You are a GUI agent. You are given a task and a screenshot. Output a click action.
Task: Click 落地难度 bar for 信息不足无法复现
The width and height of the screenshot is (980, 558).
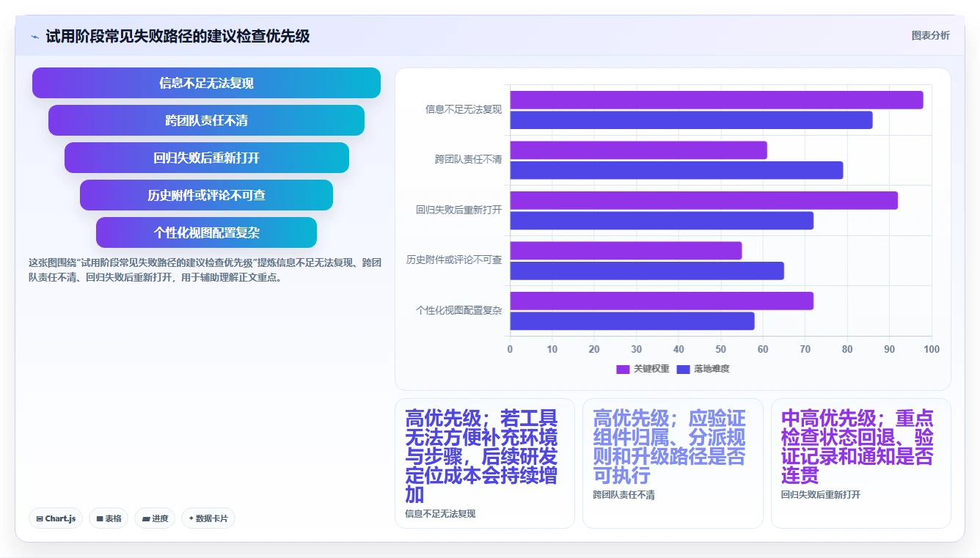pyautogui.click(x=692, y=120)
